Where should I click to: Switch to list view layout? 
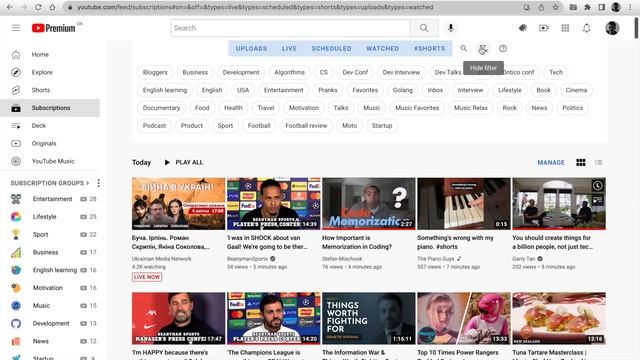tap(599, 162)
